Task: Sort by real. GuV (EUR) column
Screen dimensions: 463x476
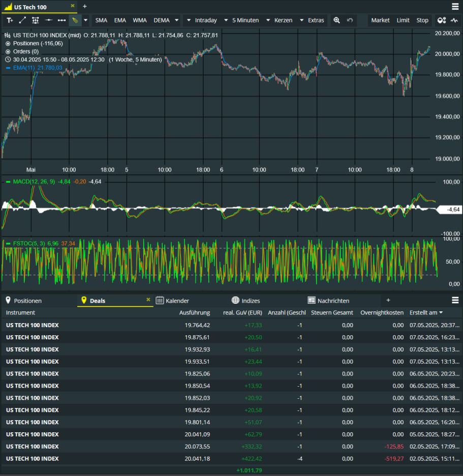Action: coord(242,313)
